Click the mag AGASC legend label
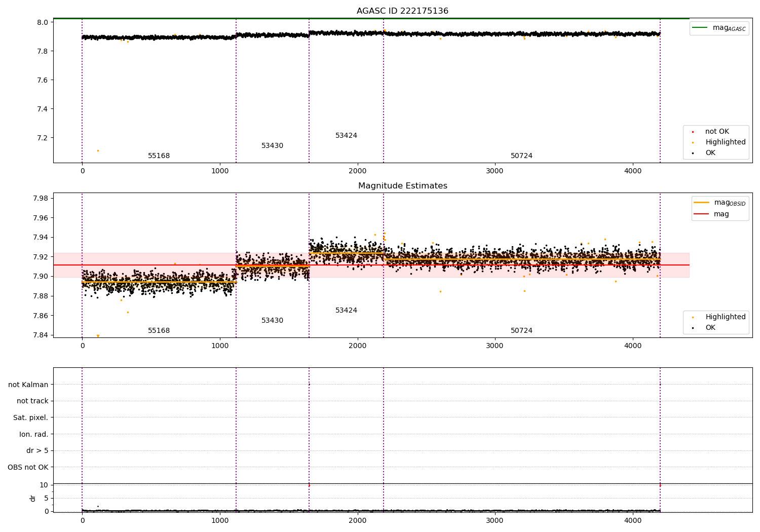 pyautogui.click(x=729, y=28)
